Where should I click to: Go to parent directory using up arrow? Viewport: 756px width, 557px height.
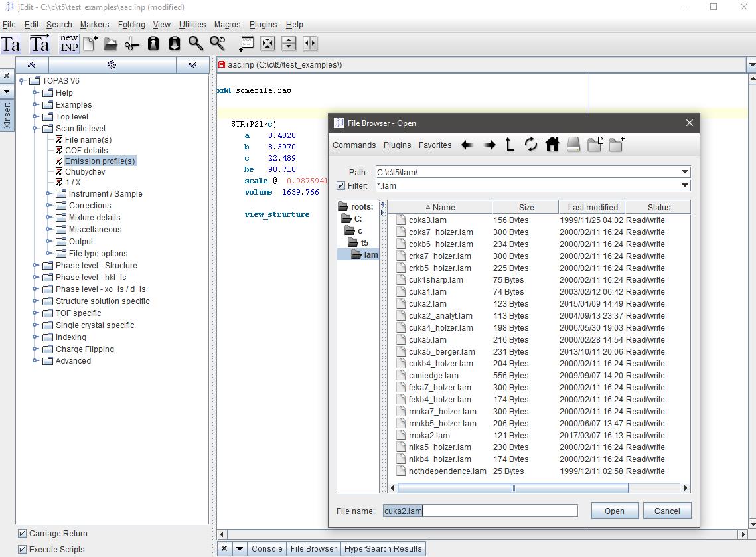coord(510,145)
